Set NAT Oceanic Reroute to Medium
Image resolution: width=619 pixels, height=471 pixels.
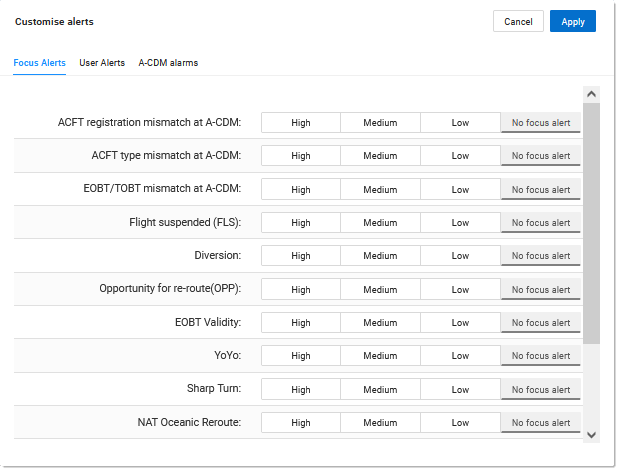[381, 422]
